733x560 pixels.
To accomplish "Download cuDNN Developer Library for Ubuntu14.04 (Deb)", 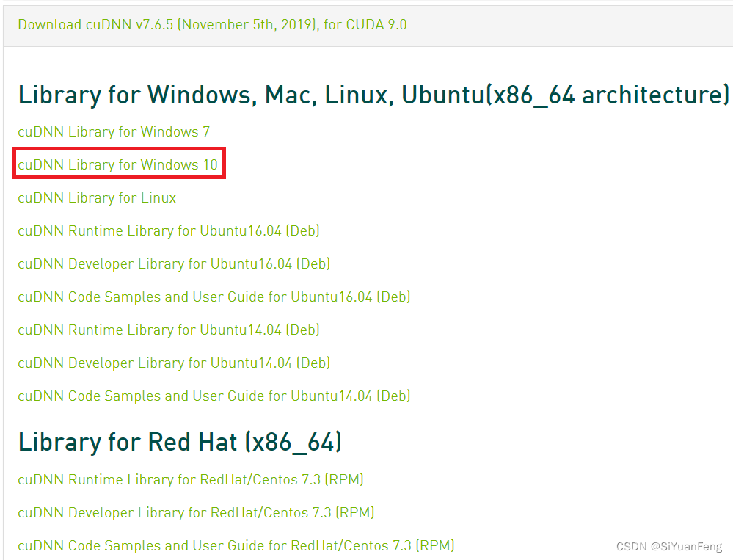I will click(174, 363).
